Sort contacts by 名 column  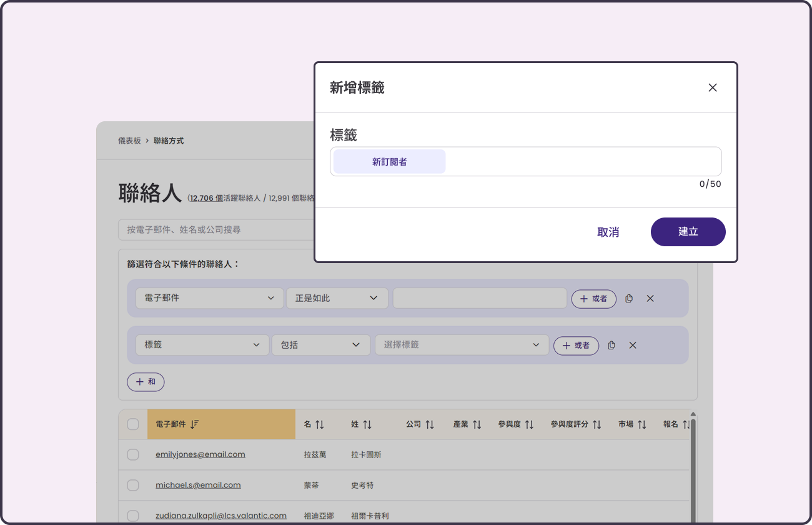(319, 424)
